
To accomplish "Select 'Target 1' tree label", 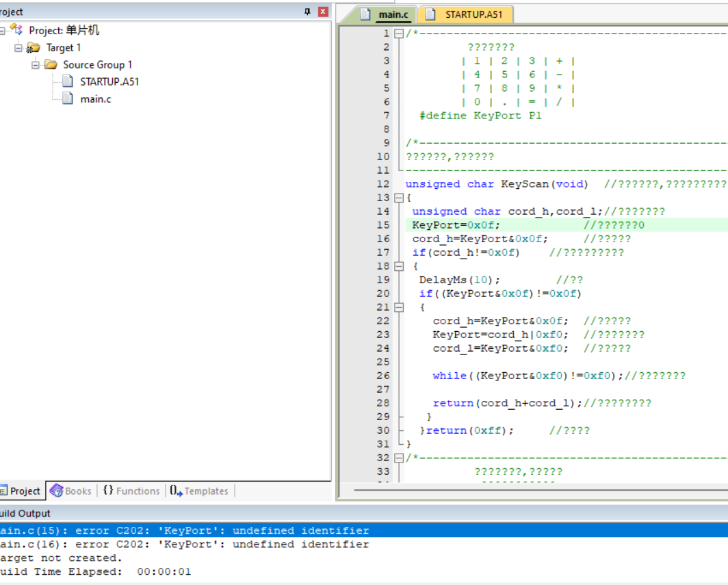I will [64, 47].
